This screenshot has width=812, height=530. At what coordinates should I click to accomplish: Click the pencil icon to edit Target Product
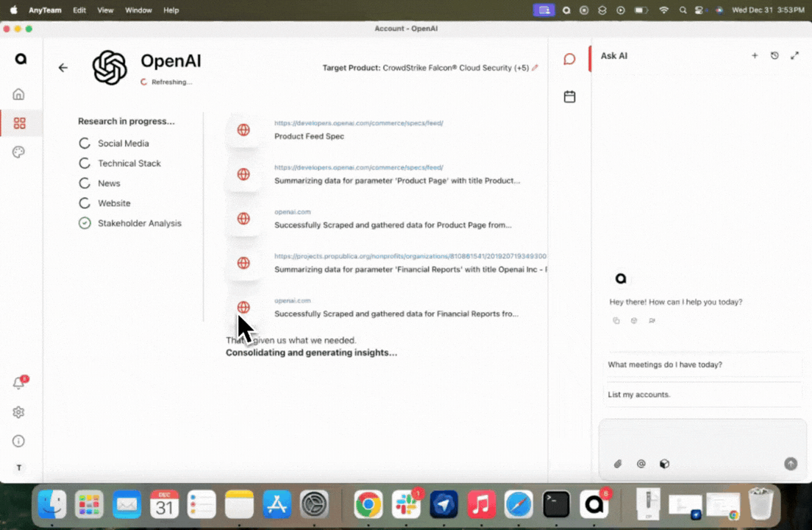(535, 68)
